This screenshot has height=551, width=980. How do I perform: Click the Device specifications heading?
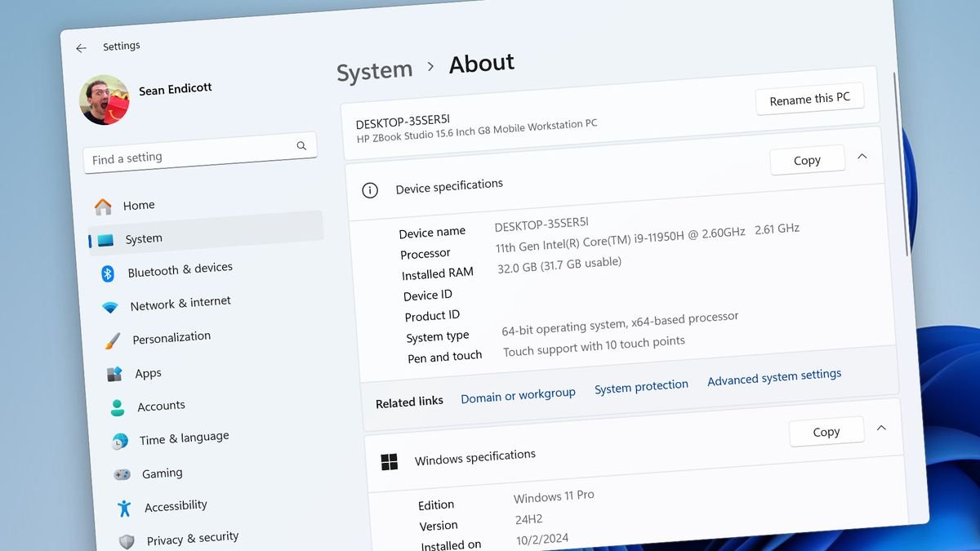pos(449,186)
